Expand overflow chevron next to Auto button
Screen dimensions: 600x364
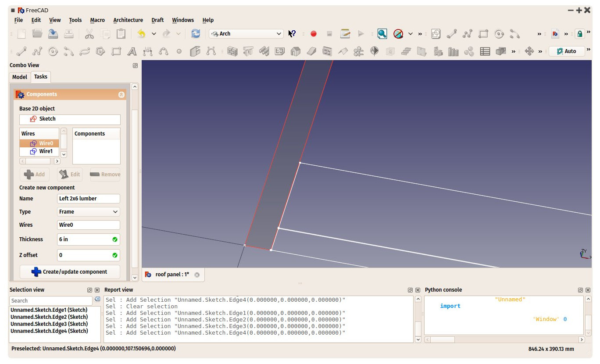click(x=588, y=50)
